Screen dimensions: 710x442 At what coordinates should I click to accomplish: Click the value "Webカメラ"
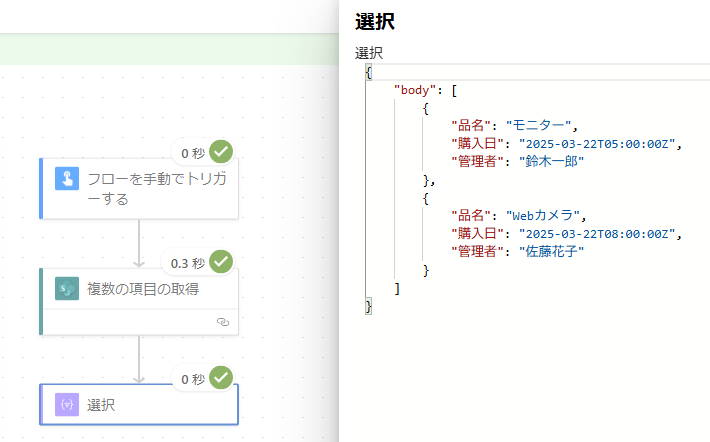(543, 215)
